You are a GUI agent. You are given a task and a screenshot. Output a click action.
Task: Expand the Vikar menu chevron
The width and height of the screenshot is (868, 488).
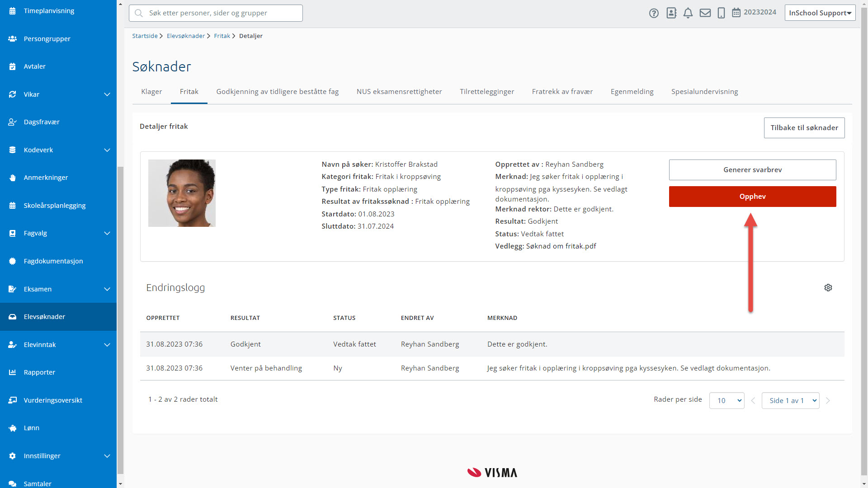[x=107, y=94]
